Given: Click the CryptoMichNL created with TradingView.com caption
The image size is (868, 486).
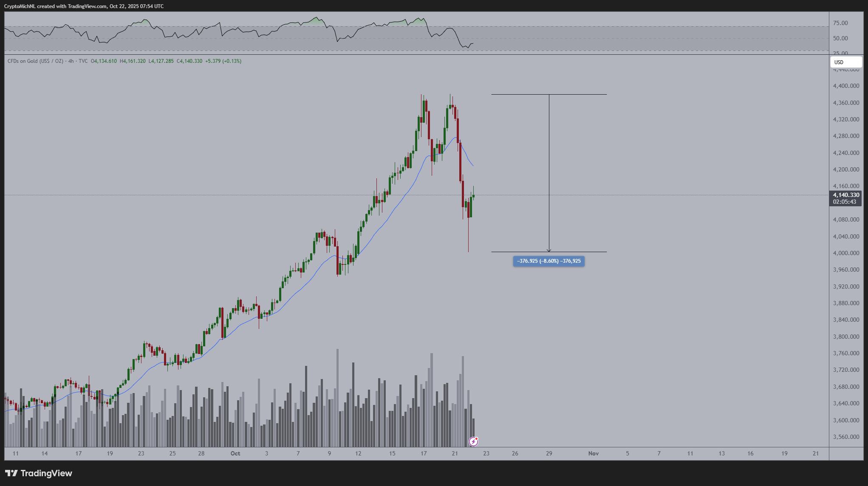Looking at the screenshot, I should tap(84, 6).
